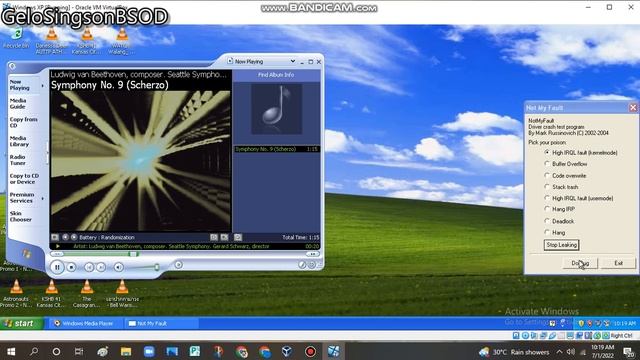Click Media Player round back button top-left
640x360 pixels.
12,66
